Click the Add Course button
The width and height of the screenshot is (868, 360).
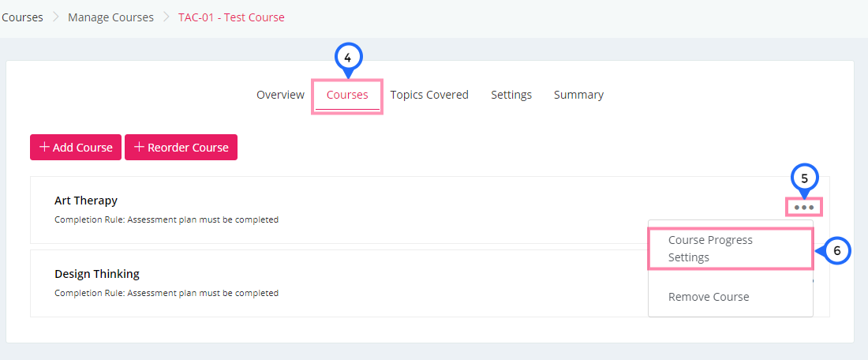click(x=76, y=148)
